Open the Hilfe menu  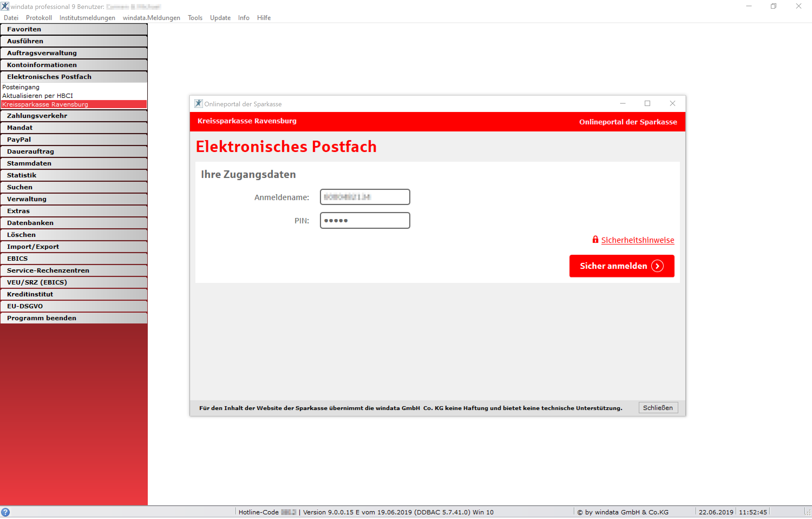click(264, 18)
